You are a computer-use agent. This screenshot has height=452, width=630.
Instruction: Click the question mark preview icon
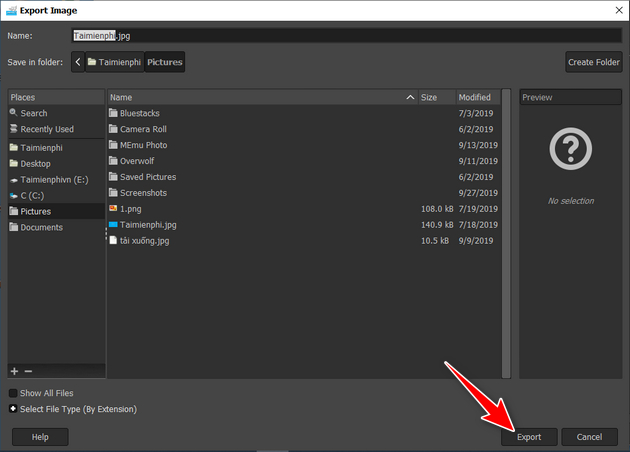coord(571,149)
